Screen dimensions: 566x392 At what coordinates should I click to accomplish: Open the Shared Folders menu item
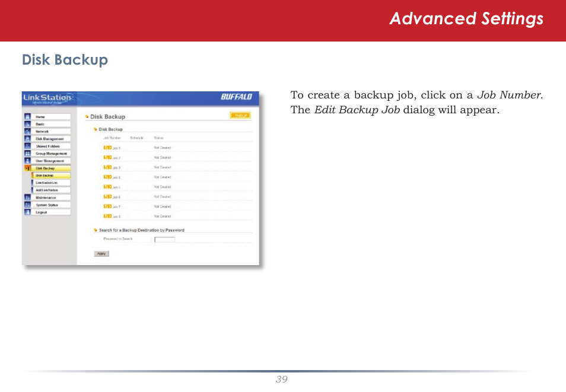[51, 146]
